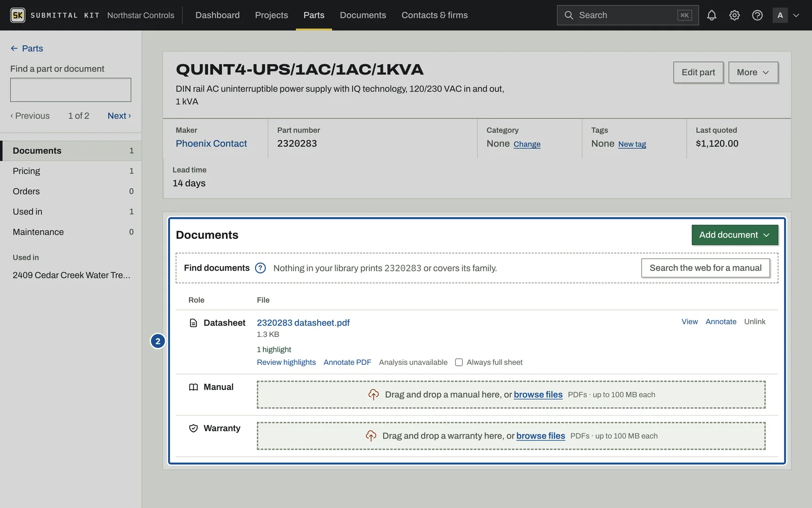Viewport: 812px width, 508px height.
Task: Open the help question mark in top bar
Action: click(757, 15)
